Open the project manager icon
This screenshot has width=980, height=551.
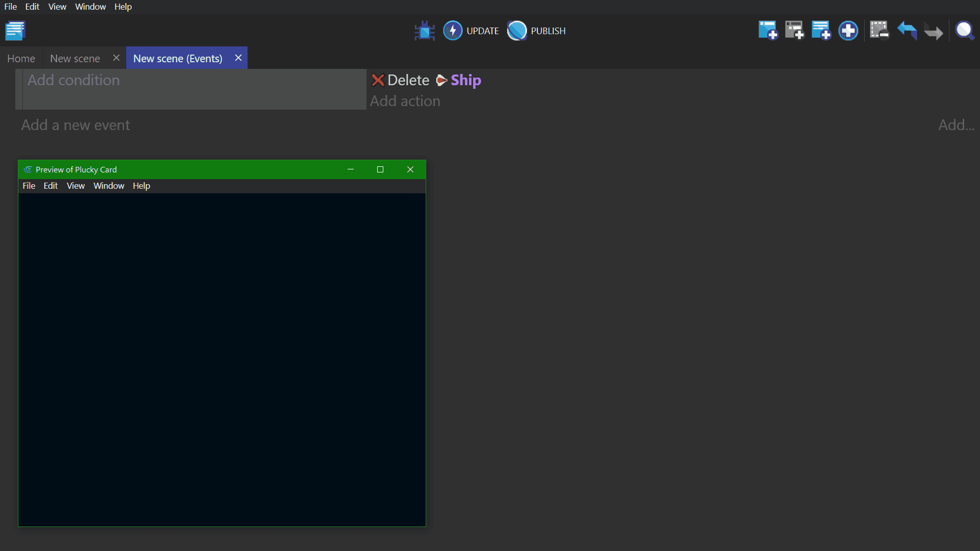pyautogui.click(x=15, y=31)
